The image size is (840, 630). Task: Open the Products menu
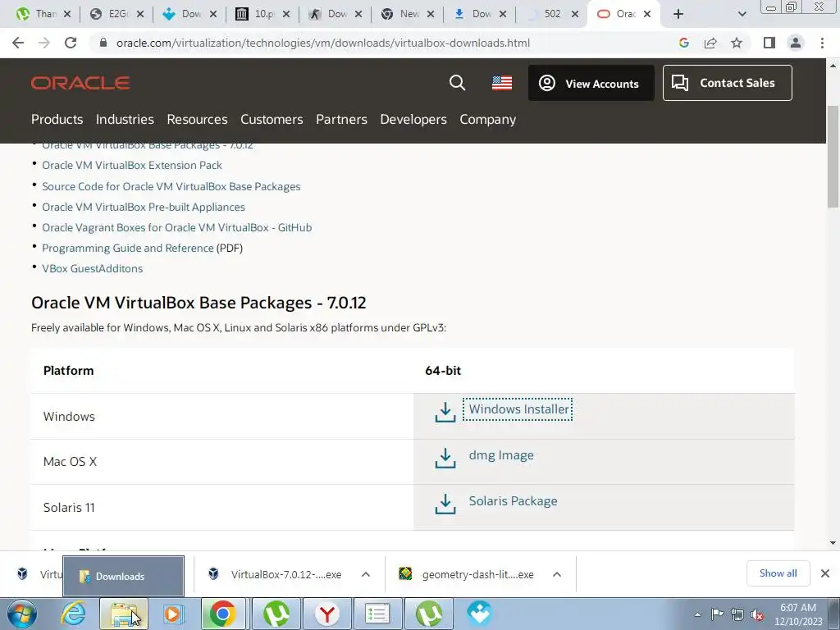tap(57, 120)
